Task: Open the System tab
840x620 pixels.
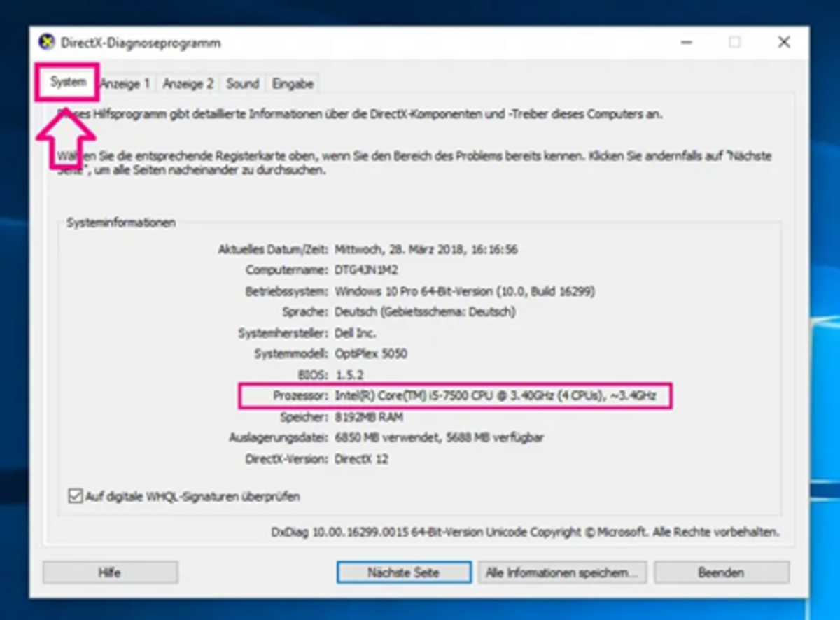Action: (x=67, y=83)
